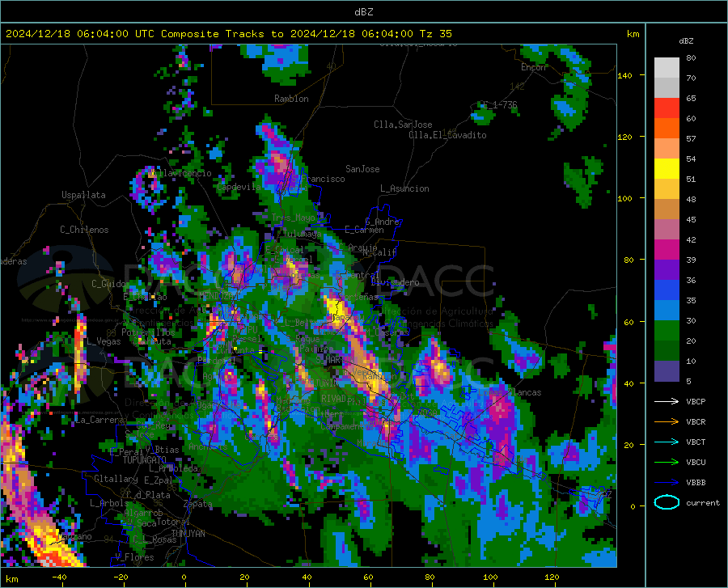Select the 'L_Vegas' map label

pos(104,341)
